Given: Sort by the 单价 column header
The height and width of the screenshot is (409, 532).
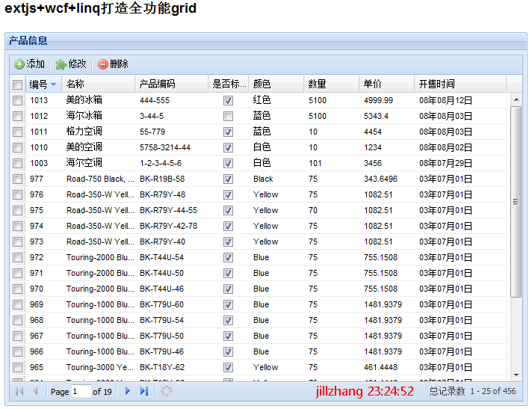Looking at the screenshot, I should (x=386, y=84).
